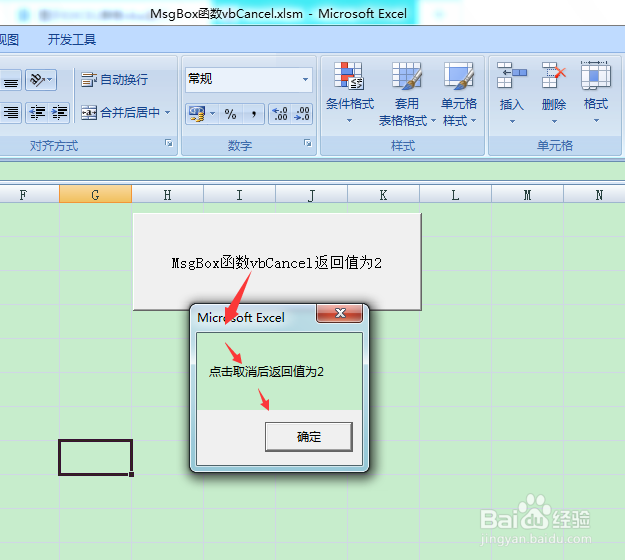The image size is (625, 560).
Task: Select column G header
Action: 95,195
